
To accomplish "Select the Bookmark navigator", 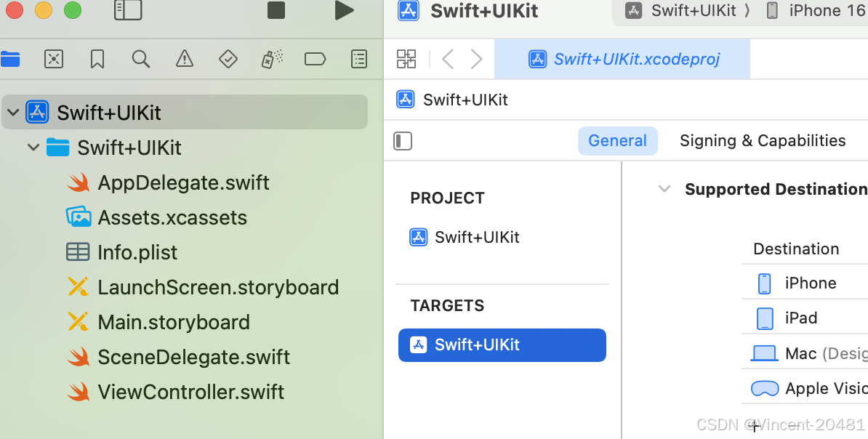I will pos(97,59).
